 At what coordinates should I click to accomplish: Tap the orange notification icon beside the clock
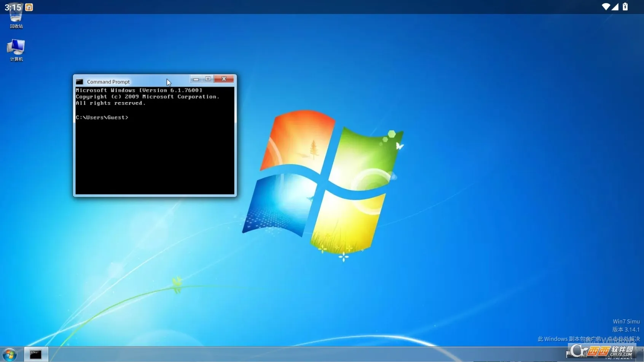29,7
